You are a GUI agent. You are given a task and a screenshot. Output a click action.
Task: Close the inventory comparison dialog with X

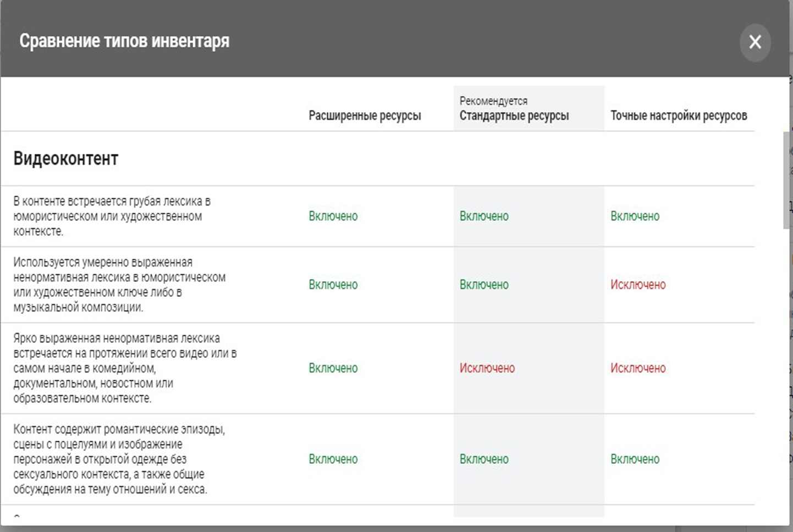point(755,42)
